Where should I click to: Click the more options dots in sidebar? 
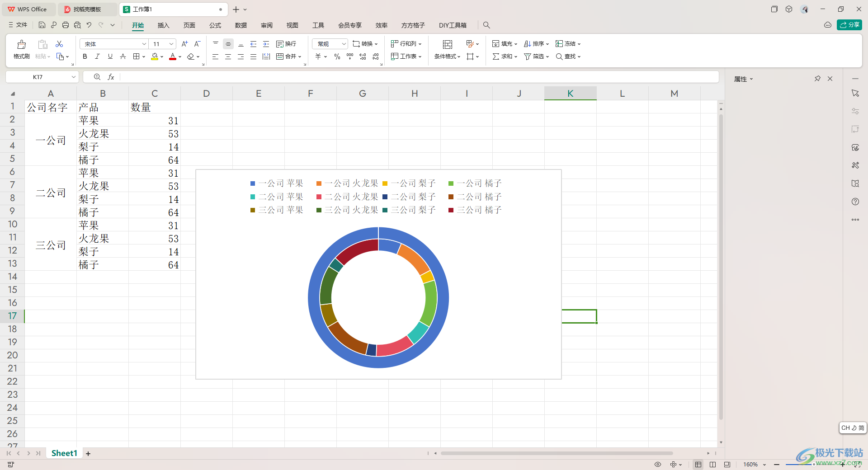pyautogui.click(x=855, y=220)
